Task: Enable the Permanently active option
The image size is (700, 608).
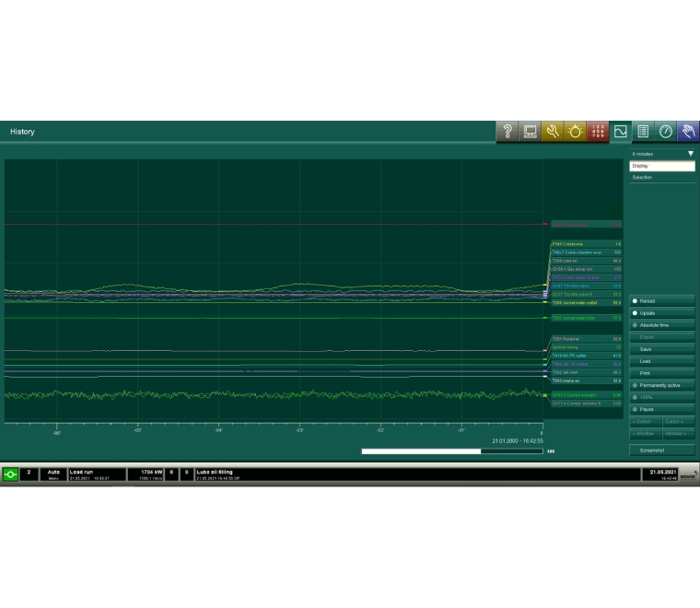Action: [x=661, y=385]
